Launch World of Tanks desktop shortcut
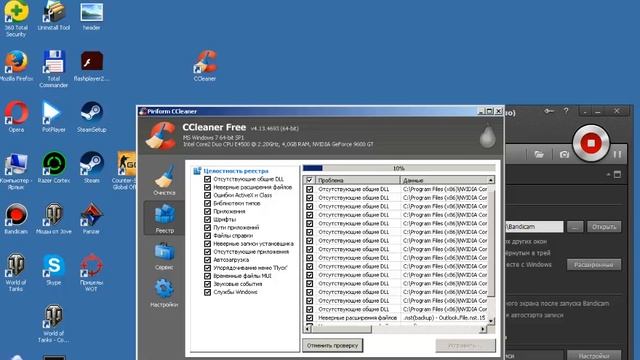The width and height of the screenshot is (640, 360). (x=16, y=273)
